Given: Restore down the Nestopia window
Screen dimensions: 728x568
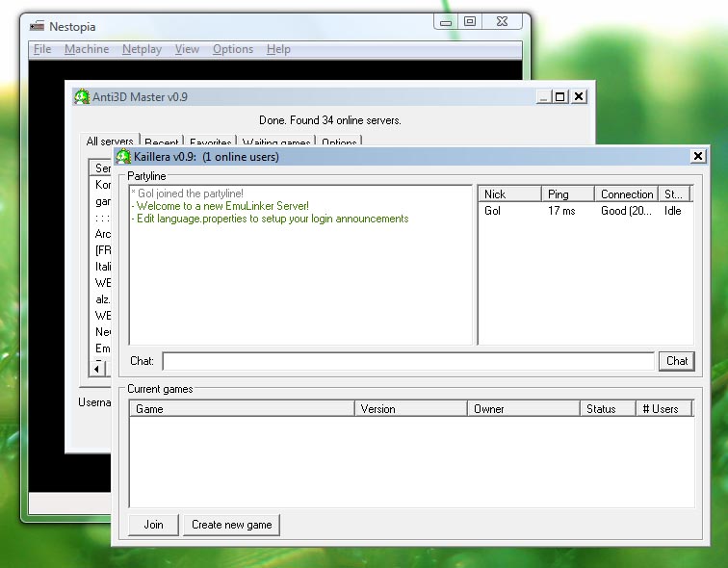Looking at the screenshot, I should click(x=470, y=21).
